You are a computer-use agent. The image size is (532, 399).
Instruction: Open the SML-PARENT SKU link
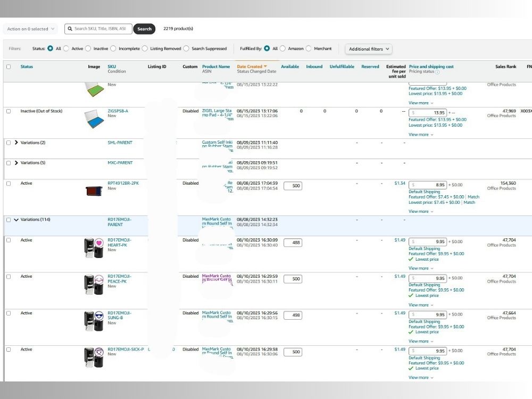tap(120, 143)
